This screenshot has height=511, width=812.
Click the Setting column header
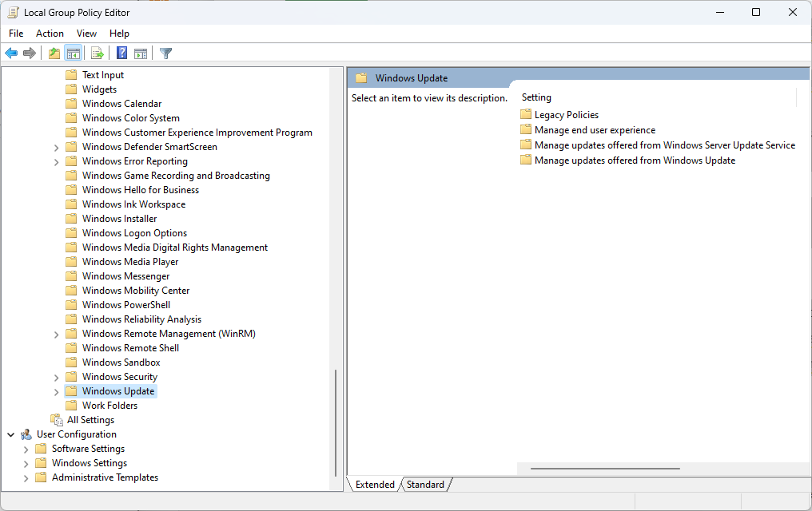[536, 97]
